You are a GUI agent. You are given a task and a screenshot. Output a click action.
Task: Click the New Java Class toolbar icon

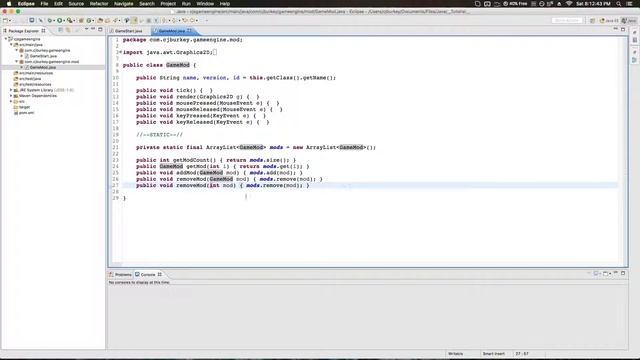tap(89, 20)
